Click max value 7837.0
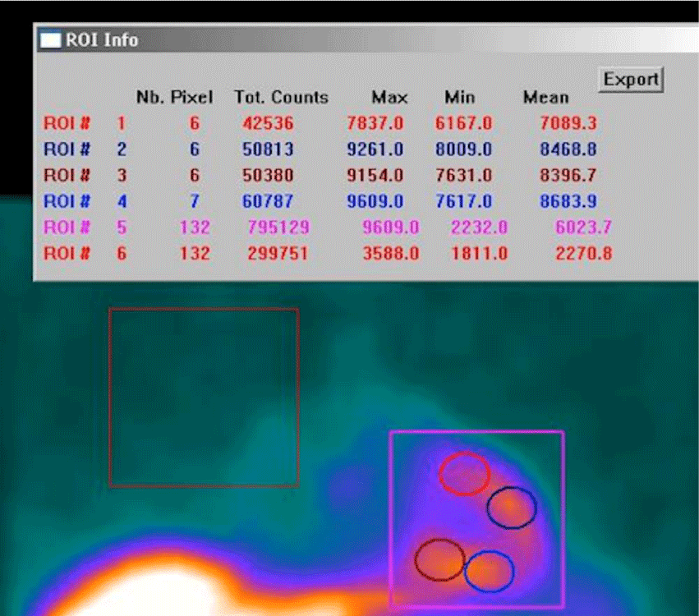Viewport: 699px width, 616px height. coord(375,123)
